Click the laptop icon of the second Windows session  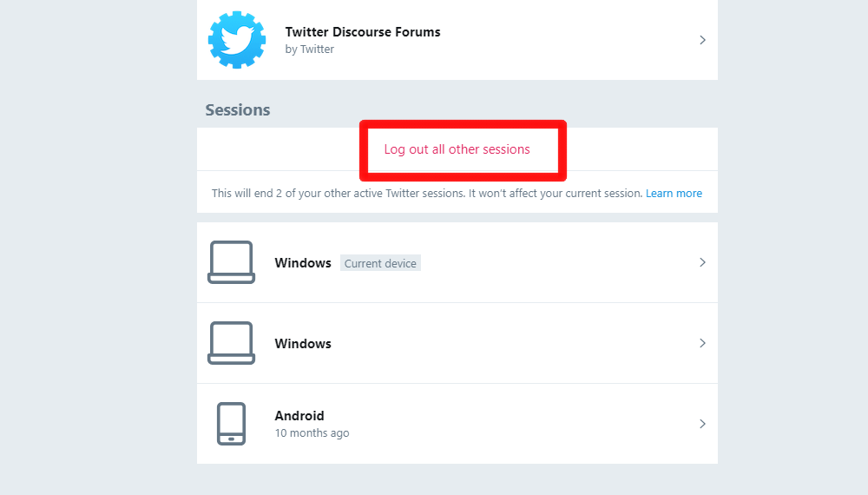point(232,343)
